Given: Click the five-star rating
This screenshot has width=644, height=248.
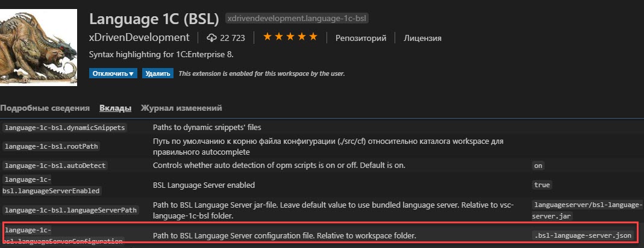Looking at the screenshot, I should click(x=290, y=37).
